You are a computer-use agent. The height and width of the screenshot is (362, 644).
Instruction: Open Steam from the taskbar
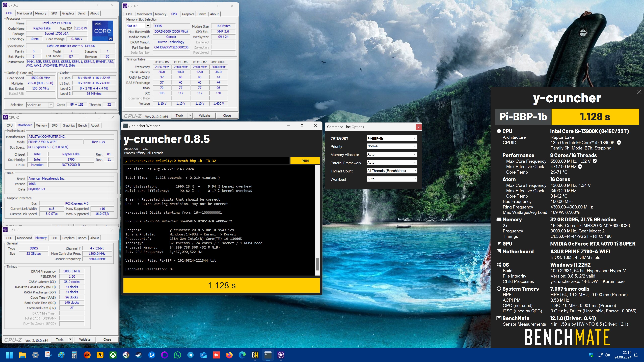click(139, 355)
